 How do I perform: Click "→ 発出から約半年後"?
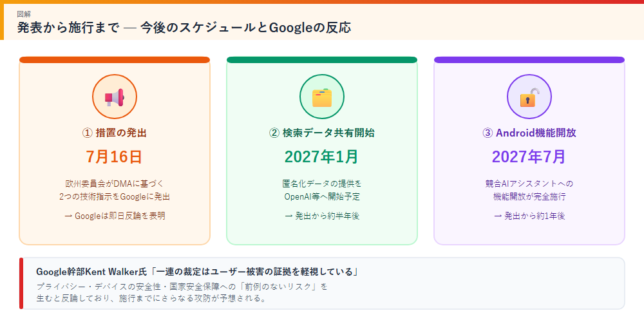point(321,216)
